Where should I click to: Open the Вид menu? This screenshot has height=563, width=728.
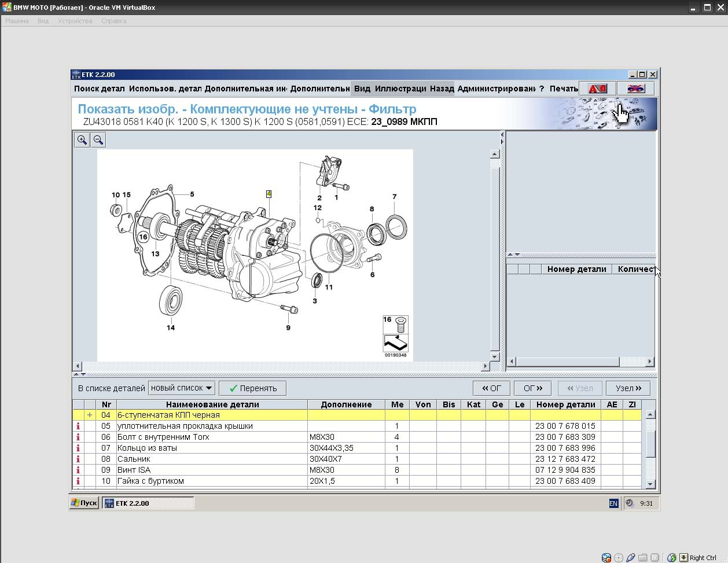pyautogui.click(x=362, y=89)
